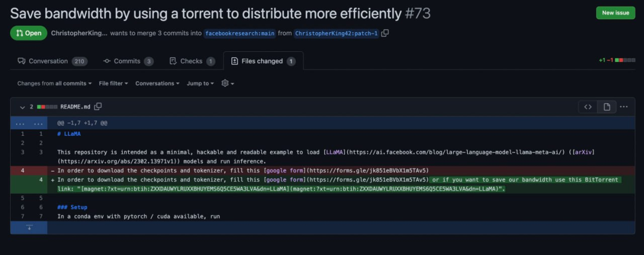The height and width of the screenshot is (255, 644).
Task: Open the ChristopherKing author profile link
Action: 79,33
